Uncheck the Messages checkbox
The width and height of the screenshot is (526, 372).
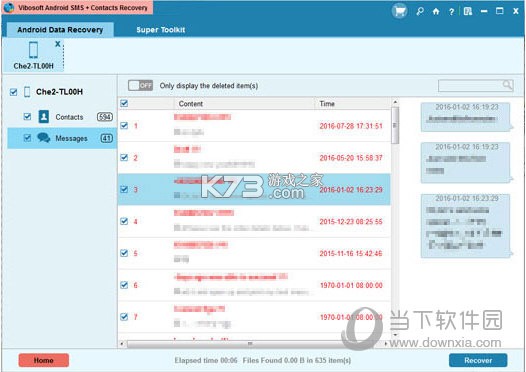[27, 138]
